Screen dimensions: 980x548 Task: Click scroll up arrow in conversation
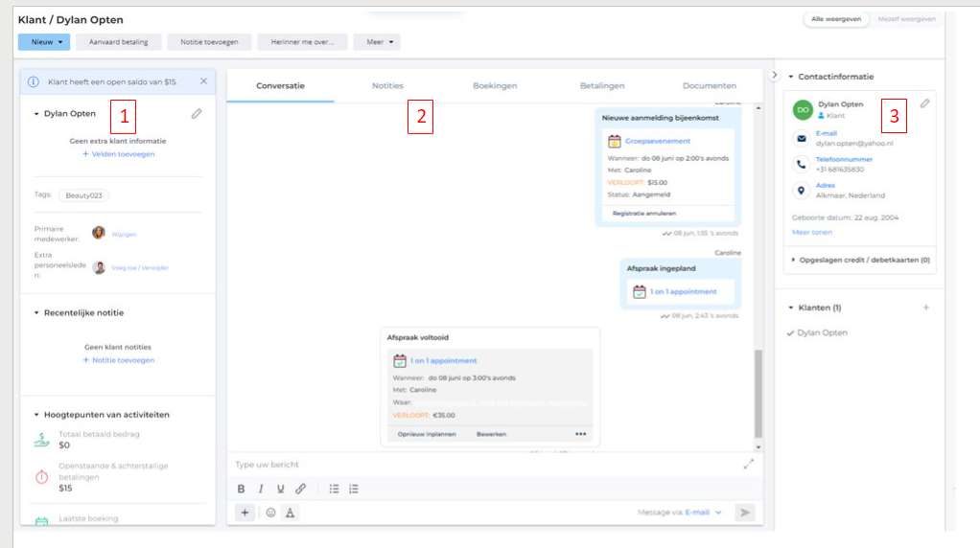[758, 108]
